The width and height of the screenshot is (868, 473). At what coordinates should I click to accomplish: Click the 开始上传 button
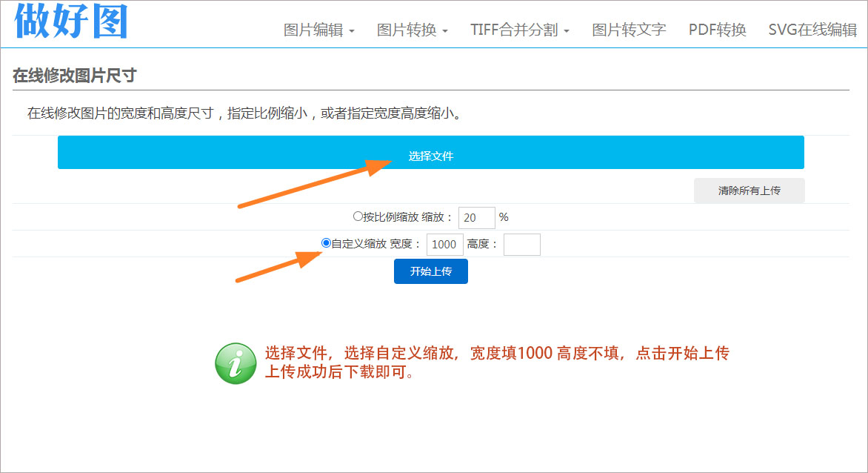coord(430,271)
